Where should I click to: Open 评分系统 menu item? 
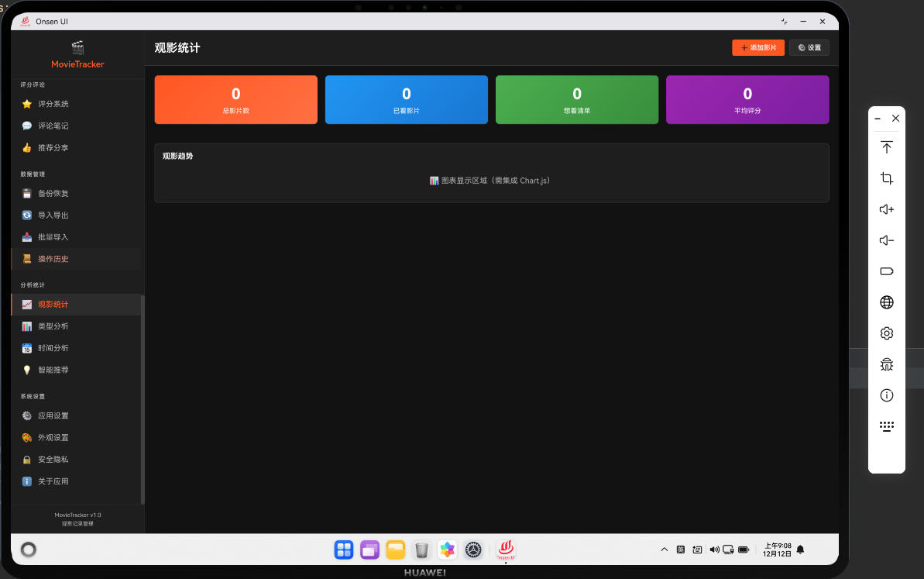click(75, 104)
